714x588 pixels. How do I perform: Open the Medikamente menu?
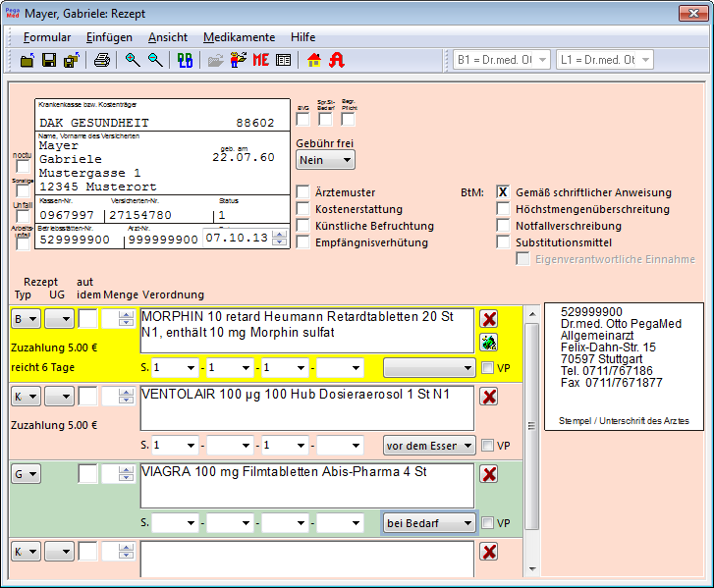tap(239, 37)
